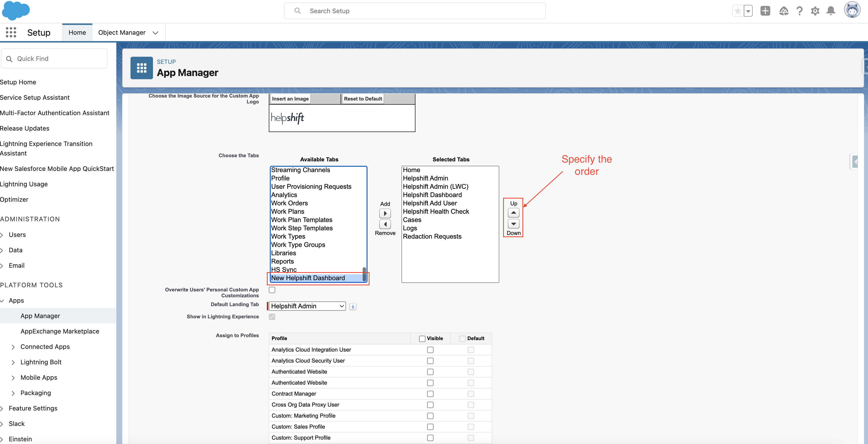868x444 pixels.
Task: Open the App Launcher grid icon
Action: coord(11,32)
